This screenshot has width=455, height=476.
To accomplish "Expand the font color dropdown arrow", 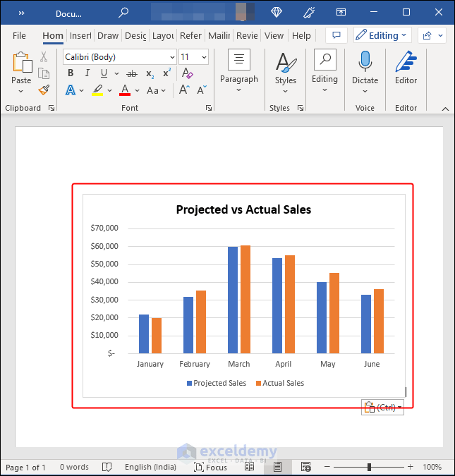I will [x=138, y=90].
